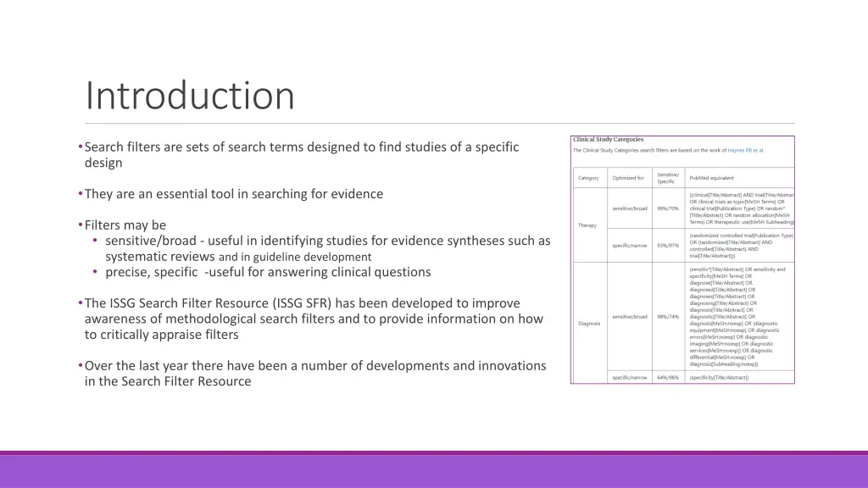868x488 pixels.
Task: Click the 'Category' table header
Action: (x=588, y=178)
